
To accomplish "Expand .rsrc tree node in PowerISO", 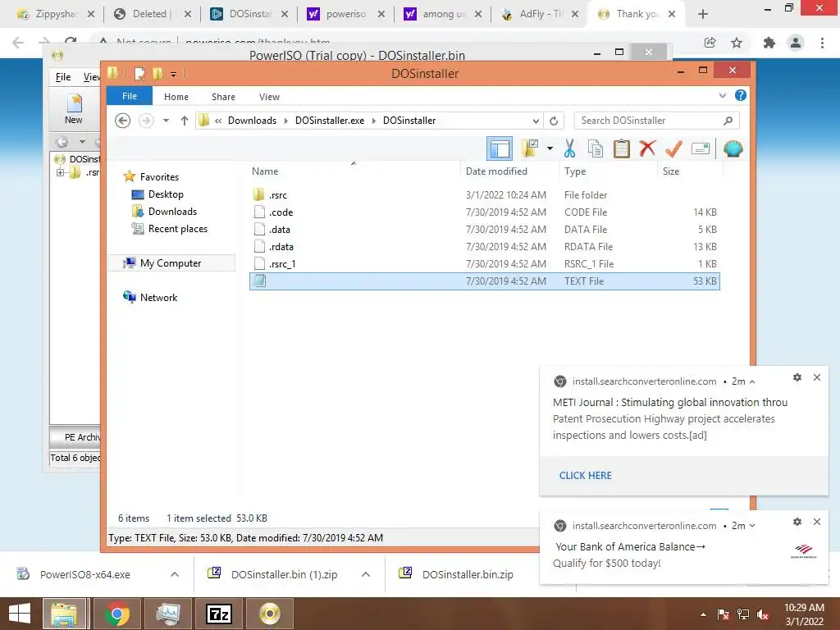I will point(60,172).
